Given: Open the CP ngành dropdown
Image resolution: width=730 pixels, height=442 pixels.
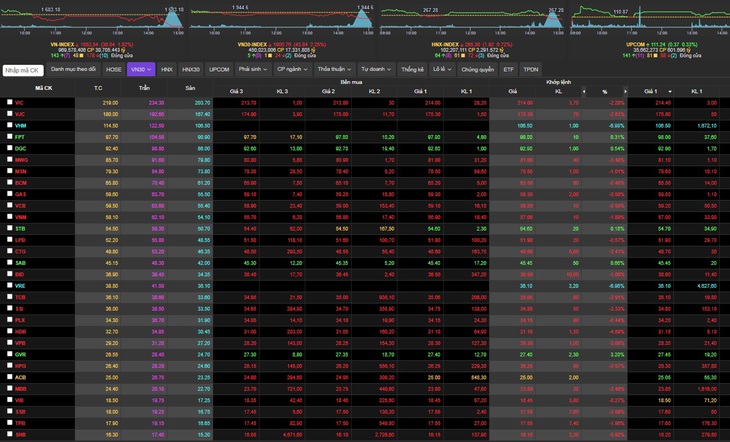Looking at the screenshot, I should (x=292, y=69).
